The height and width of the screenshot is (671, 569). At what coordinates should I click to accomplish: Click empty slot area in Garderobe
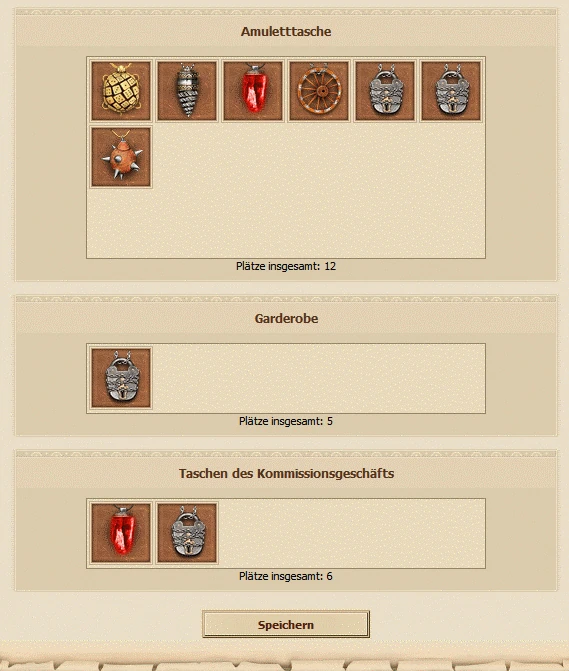coord(319,378)
